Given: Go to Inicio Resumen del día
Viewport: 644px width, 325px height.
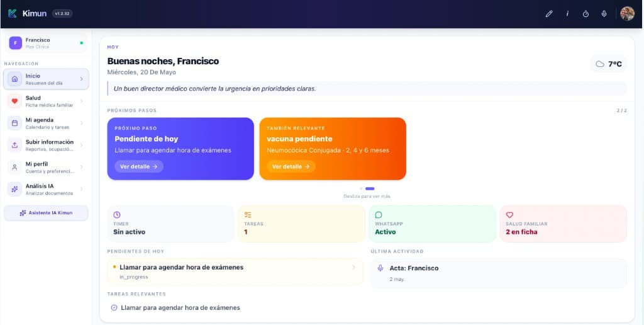Looking at the screenshot, I should coord(46,79).
